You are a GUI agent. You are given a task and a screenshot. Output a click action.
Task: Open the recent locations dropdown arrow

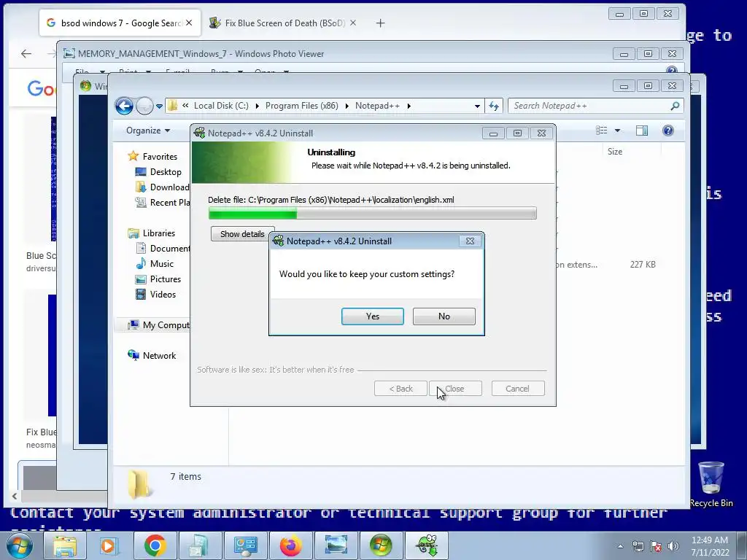pos(159,106)
